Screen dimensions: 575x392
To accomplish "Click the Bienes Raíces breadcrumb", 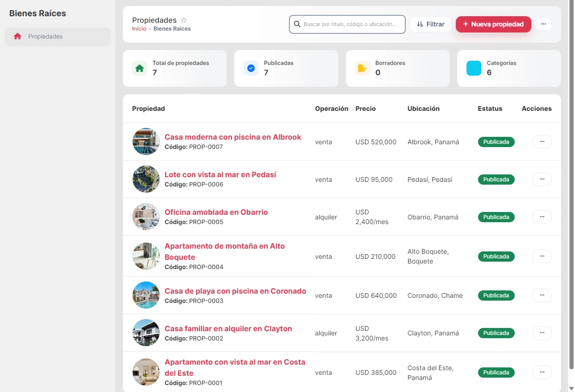I will tap(172, 29).
